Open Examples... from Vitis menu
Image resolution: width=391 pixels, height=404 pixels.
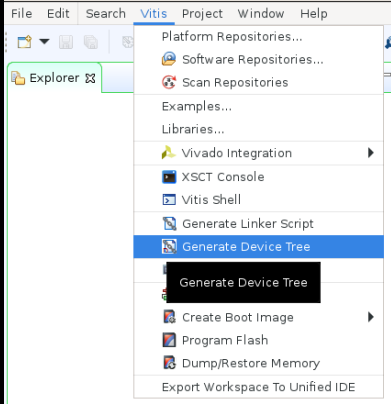coord(258,106)
